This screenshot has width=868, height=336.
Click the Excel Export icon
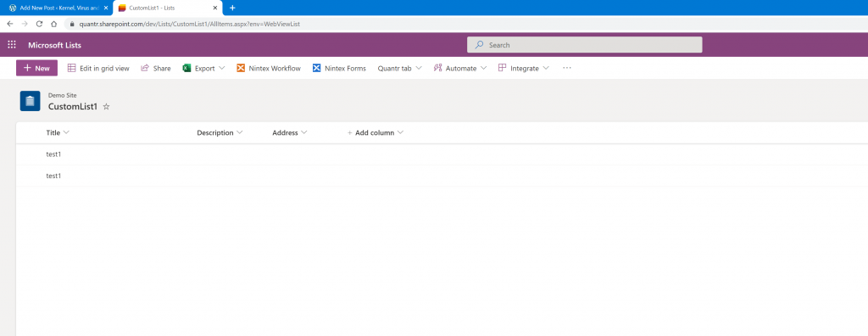(x=186, y=68)
